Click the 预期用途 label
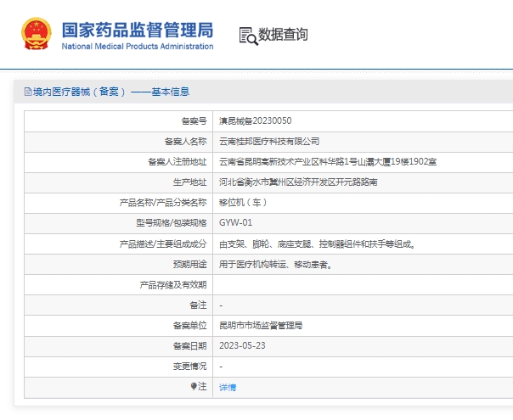The width and height of the screenshot is (513, 420). tap(189, 265)
